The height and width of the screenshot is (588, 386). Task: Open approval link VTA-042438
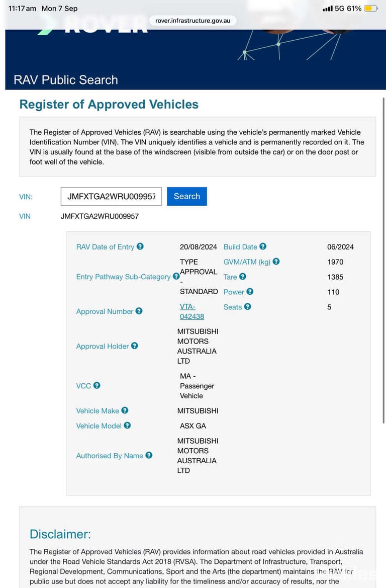click(192, 311)
